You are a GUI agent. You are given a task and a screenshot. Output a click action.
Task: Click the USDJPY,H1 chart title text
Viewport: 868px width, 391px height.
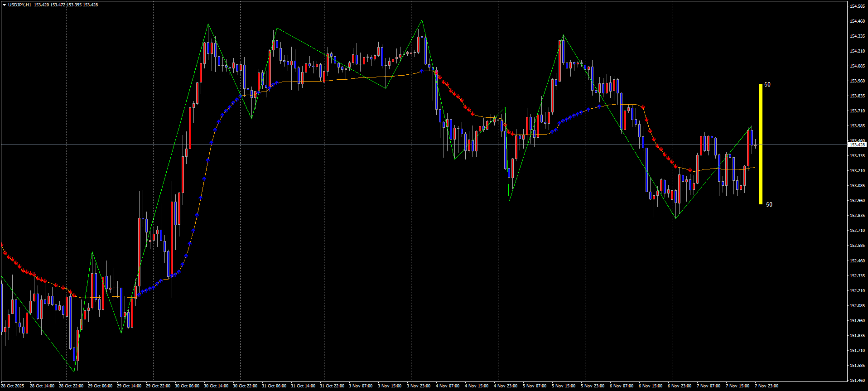(20, 5)
